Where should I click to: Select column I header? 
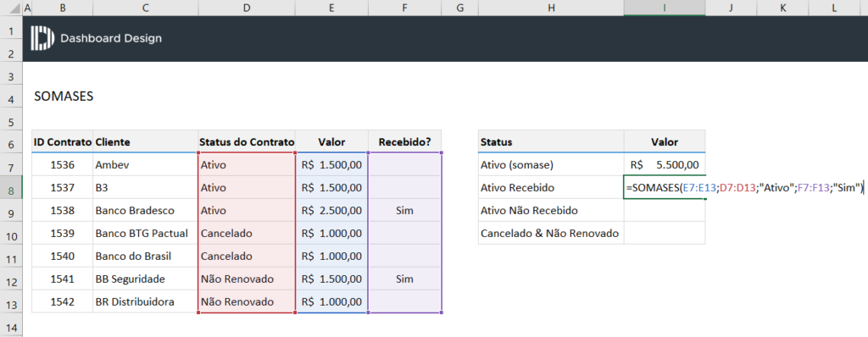pyautogui.click(x=665, y=8)
